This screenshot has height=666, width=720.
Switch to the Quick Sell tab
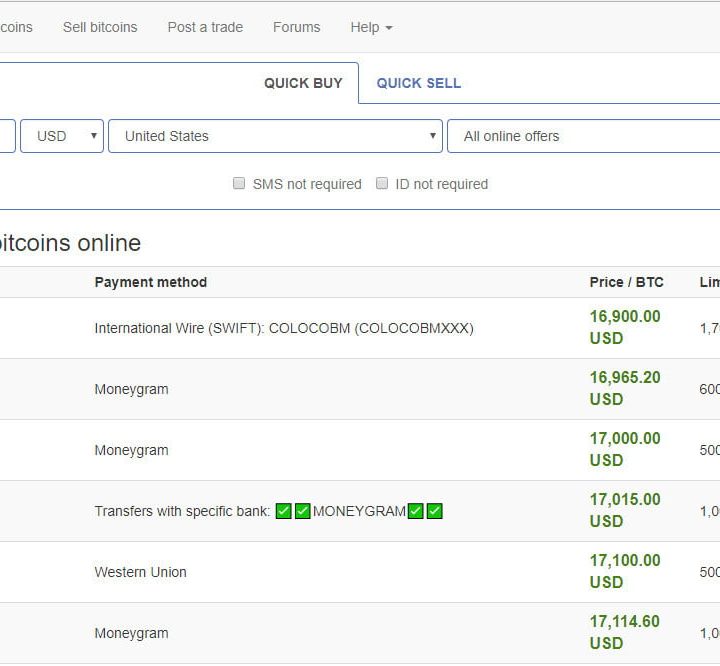pyautogui.click(x=419, y=83)
